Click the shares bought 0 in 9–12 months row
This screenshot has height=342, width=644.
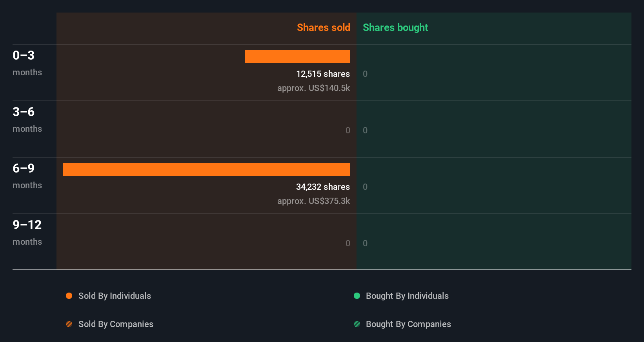[x=365, y=244]
